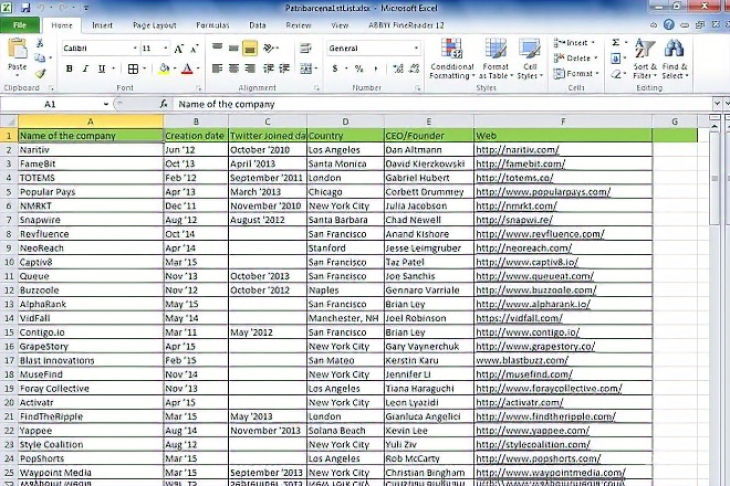Click the Paste clipboard icon
730x486 pixels.
pos(17,49)
